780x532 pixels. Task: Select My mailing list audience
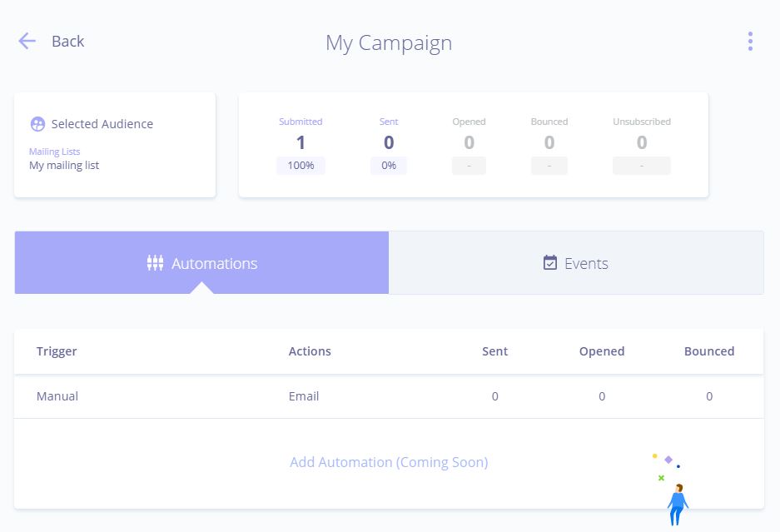click(64, 165)
